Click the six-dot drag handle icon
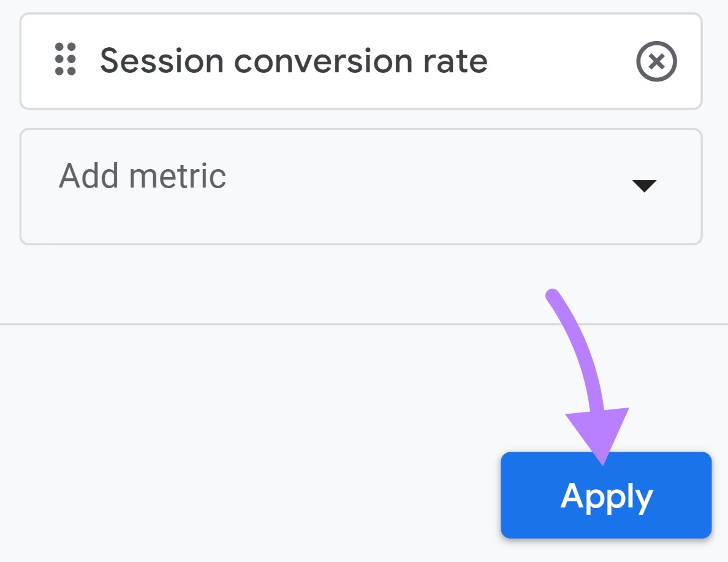Viewport: 728px width, 562px height. (65, 59)
